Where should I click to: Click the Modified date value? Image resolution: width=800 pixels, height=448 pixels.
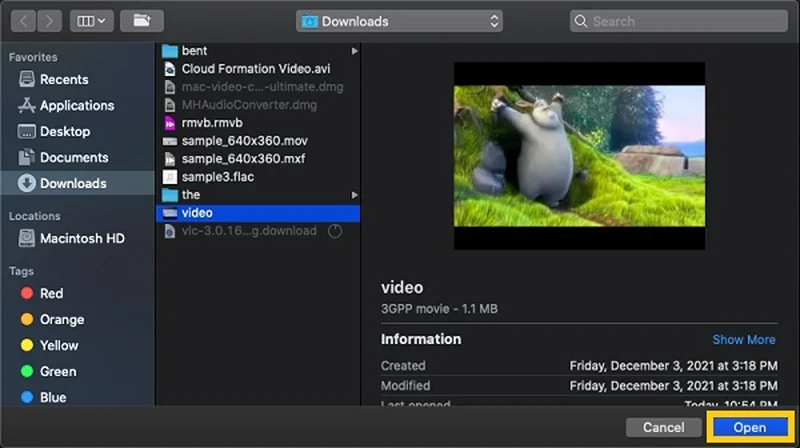[x=673, y=386]
